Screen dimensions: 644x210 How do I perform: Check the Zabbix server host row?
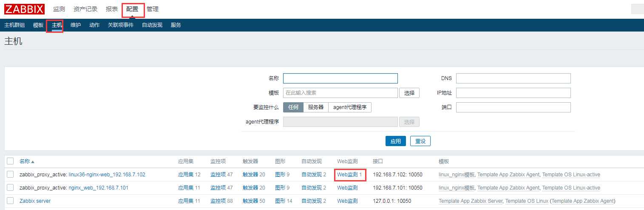tap(11, 201)
